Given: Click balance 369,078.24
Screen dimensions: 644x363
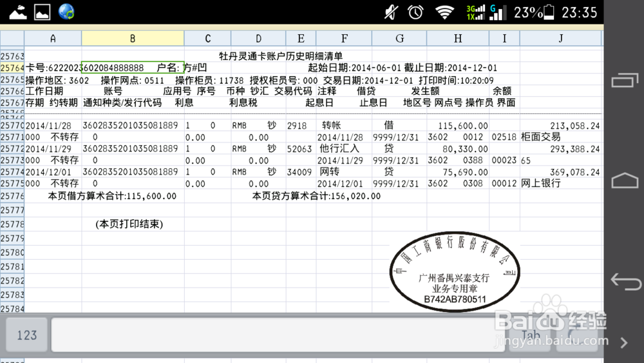Looking at the screenshot, I should click(575, 172).
